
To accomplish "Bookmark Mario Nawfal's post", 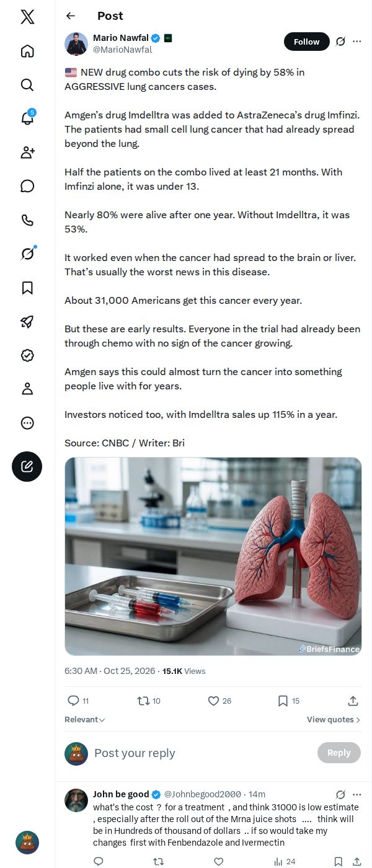I will click(x=288, y=701).
